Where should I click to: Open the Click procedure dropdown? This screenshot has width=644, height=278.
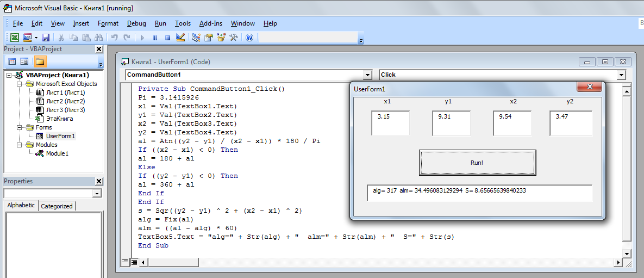pos(622,75)
